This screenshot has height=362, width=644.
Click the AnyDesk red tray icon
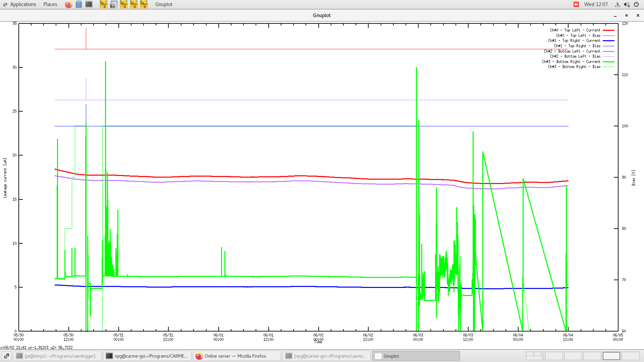(x=576, y=4)
